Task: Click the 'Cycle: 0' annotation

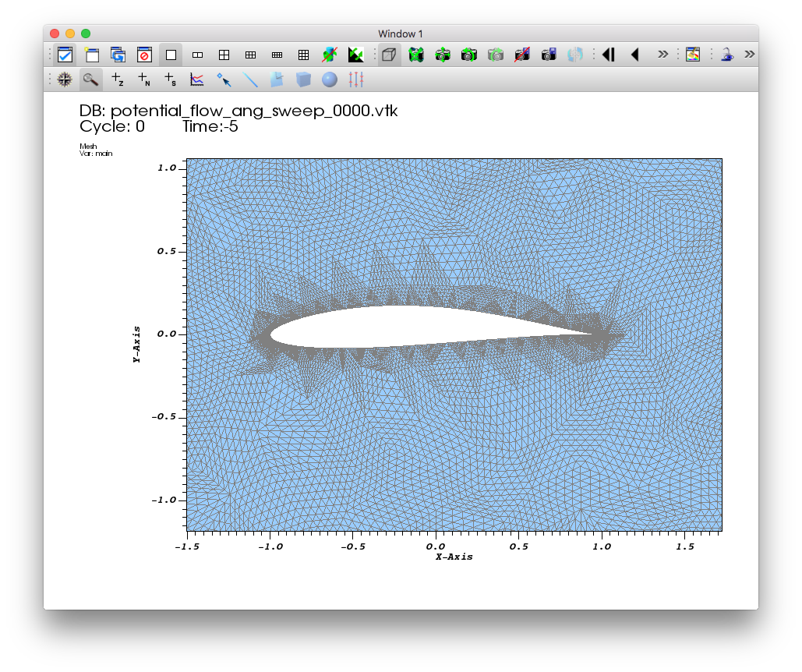Action: (112, 126)
